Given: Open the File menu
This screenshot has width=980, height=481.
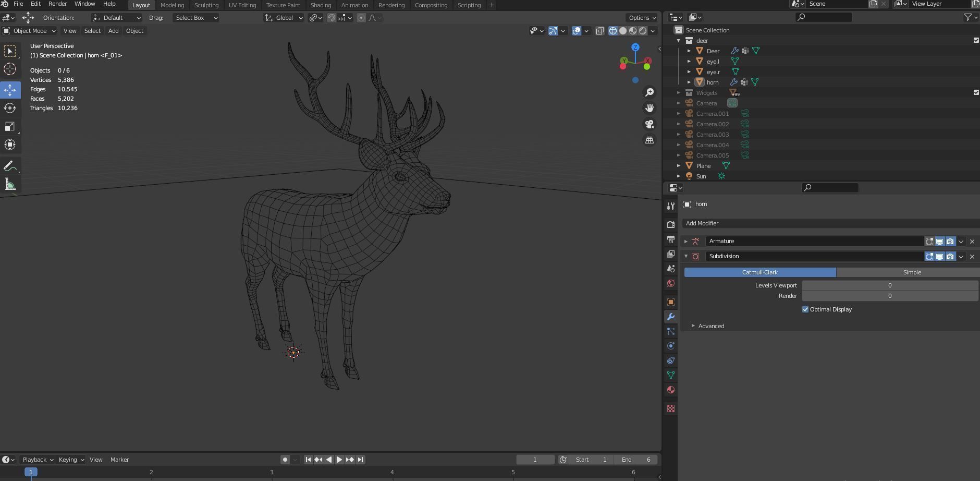Looking at the screenshot, I should (18, 4).
